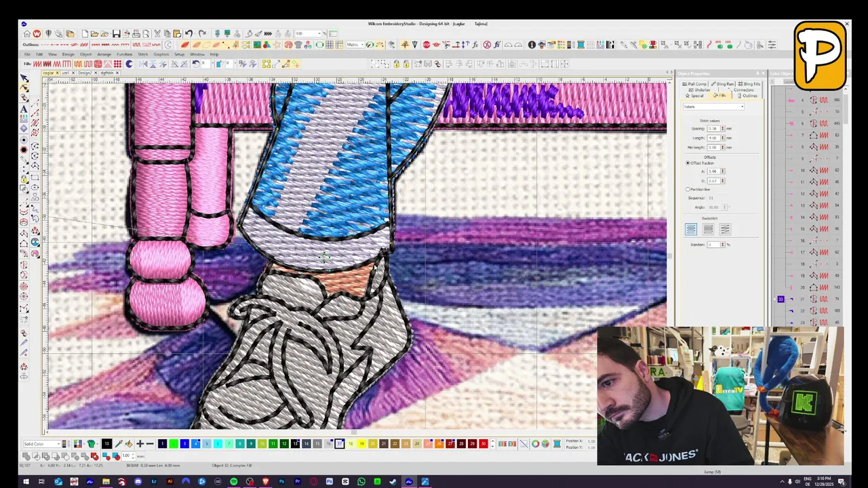Click the closed padlock Lock icon
This screenshot has width=868, height=488.
[x=397, y=64]
